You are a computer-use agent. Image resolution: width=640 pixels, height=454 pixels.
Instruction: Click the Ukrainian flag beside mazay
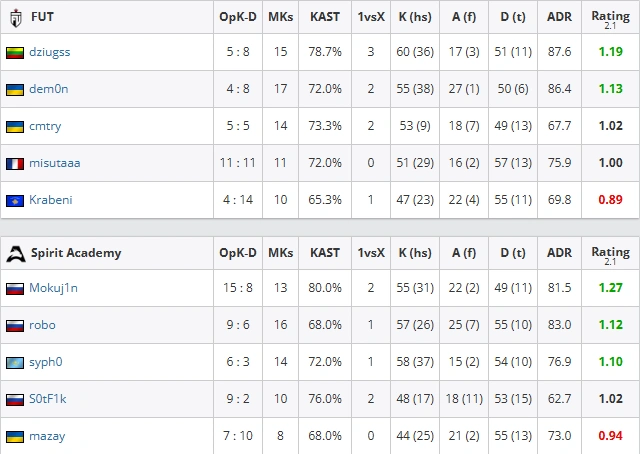click(15, 436)
